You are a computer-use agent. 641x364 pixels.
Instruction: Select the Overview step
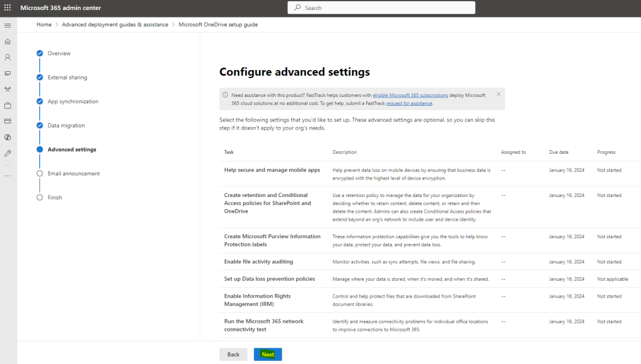[x=59, y=54]
